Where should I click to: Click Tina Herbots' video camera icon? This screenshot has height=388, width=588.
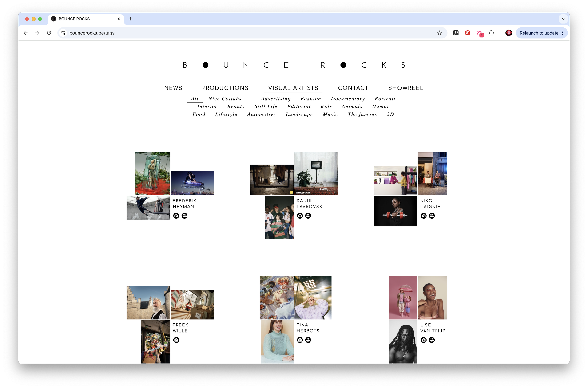(308, 340)
